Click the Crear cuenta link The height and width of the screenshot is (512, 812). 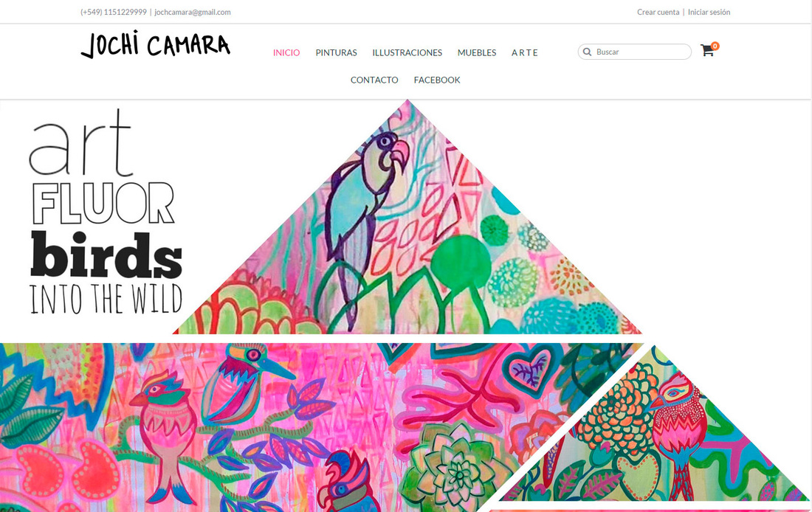tap(658, 12)
